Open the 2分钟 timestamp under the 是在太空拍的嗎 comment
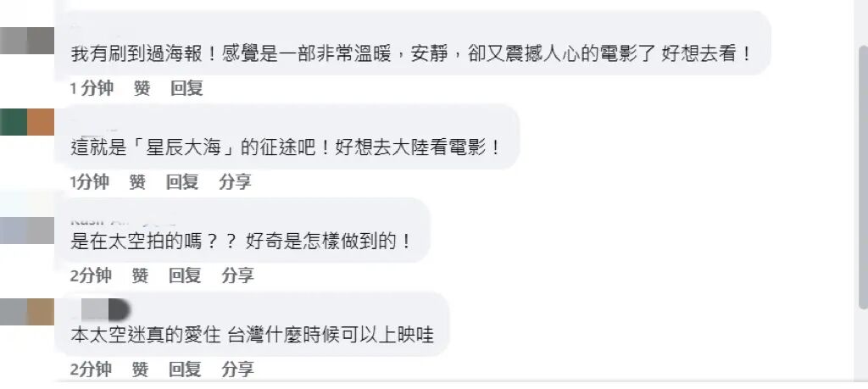868x389 pixels. 91,275
